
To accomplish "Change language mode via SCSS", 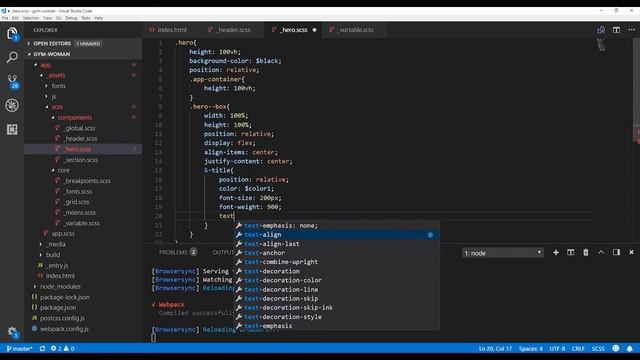I will (598, 349).
